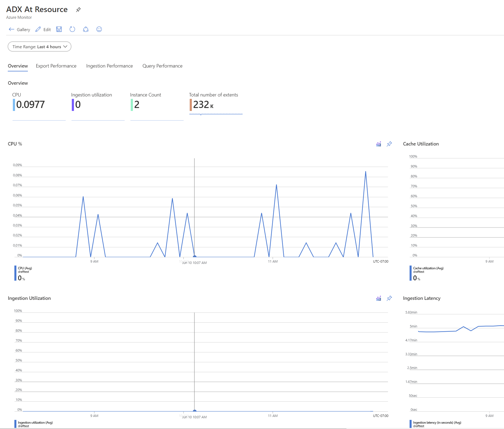Pin the CPU % chart

click(x=389, y=144)
